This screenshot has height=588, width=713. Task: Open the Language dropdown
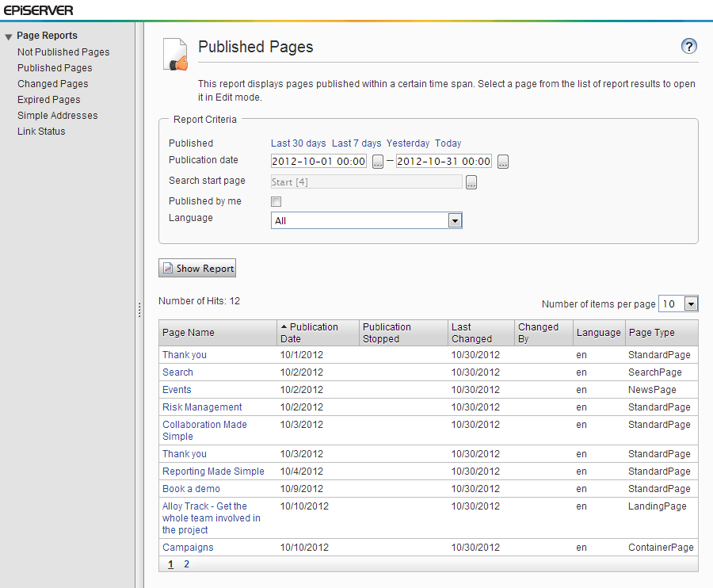[x=367, y=220]
